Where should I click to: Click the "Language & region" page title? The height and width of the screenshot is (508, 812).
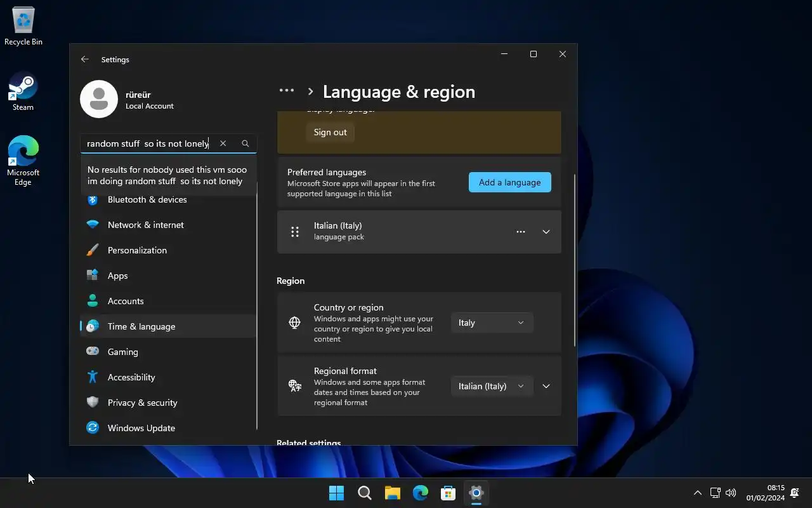coord(399,91)
